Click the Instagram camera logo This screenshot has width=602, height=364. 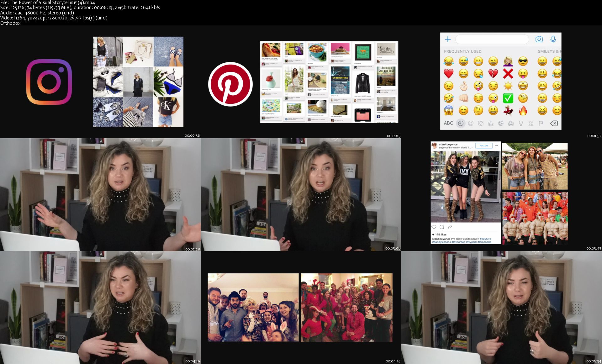(x=49, y=82)
